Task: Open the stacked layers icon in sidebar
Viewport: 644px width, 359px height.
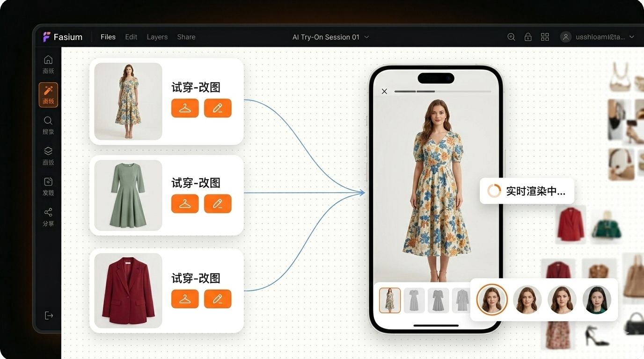Action: click(48, 151)
